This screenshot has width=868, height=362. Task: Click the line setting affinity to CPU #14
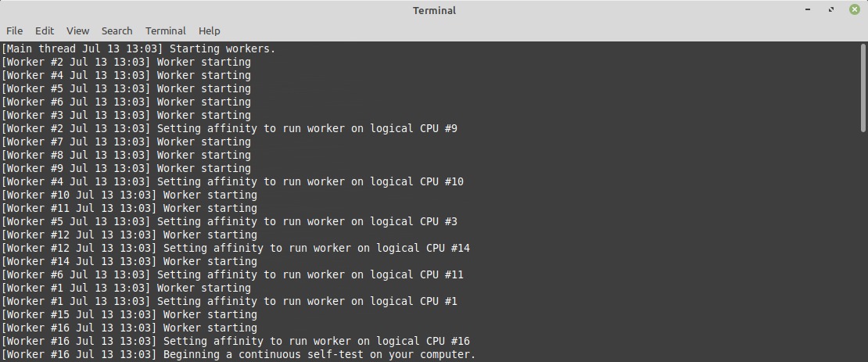(235, 248)
